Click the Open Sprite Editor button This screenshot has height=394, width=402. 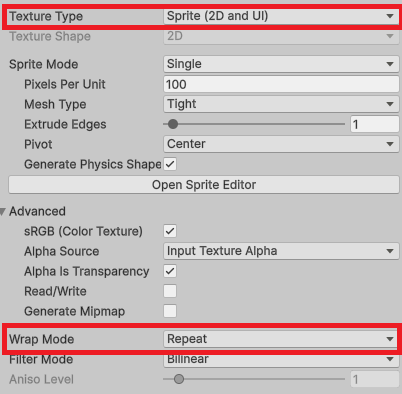(204, 185)
